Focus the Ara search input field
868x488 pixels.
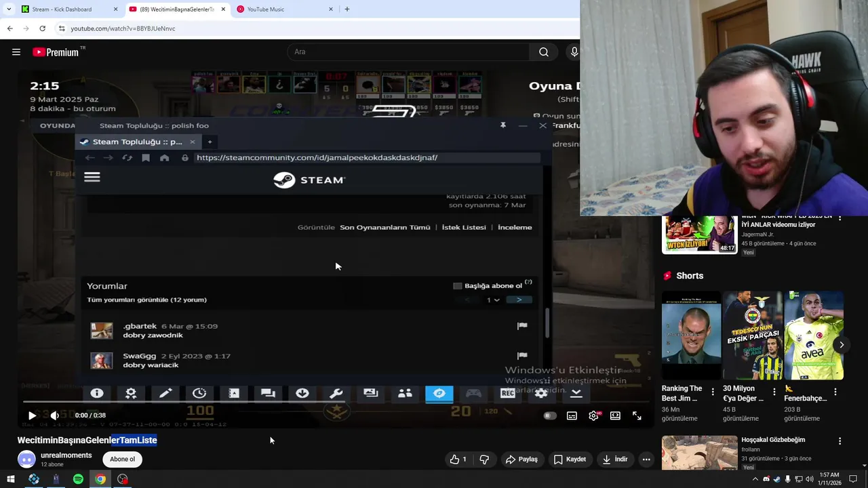pos(408,52)
